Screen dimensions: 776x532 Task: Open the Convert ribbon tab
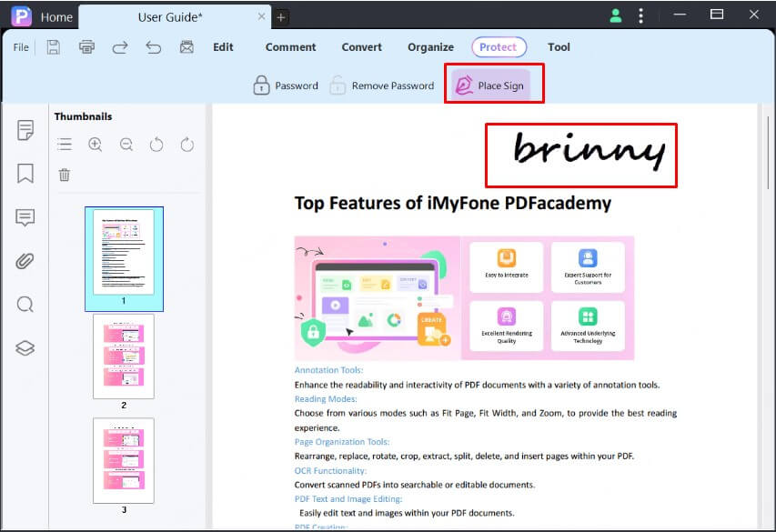point(361,47)
